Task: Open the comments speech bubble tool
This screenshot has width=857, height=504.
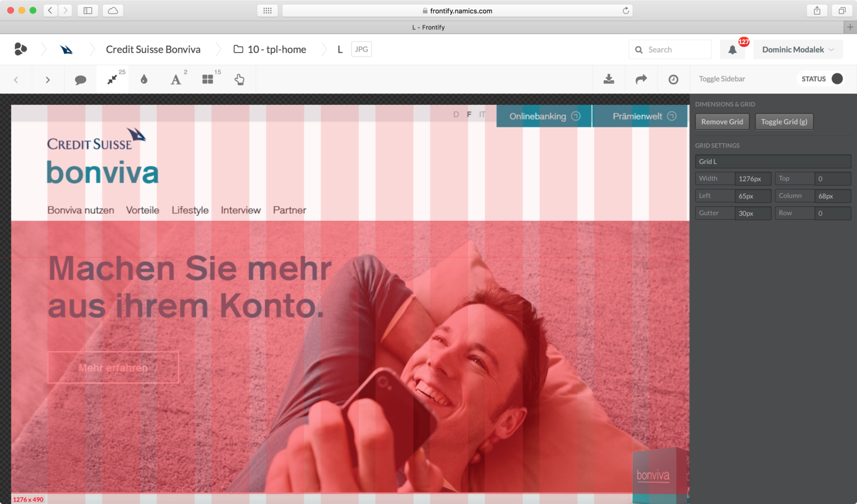Action: (80, 80)
